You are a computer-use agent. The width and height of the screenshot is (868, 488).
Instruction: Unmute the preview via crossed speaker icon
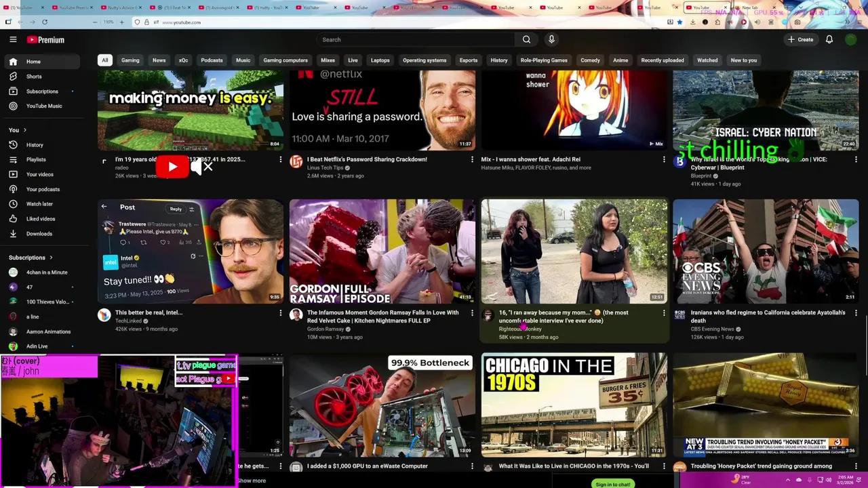coord(202,167)
